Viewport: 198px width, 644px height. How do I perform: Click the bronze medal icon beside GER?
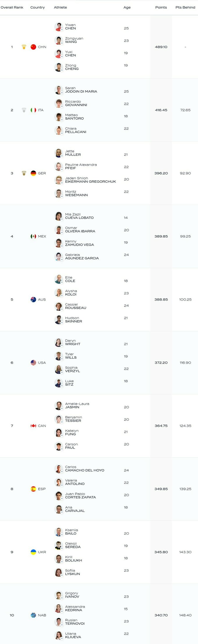pyautogui.click(x=24, y=173)
